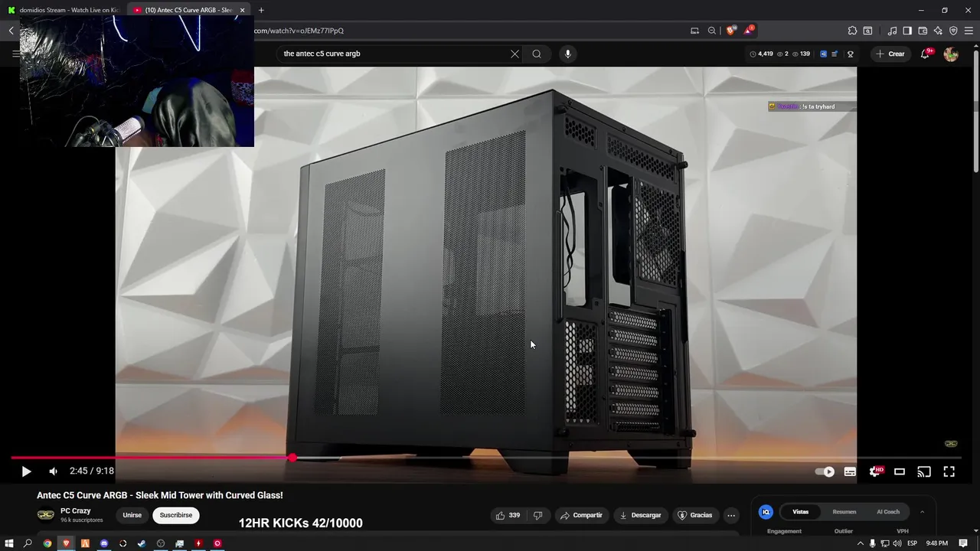Open OBS Studio from the taskbar
980x551 pixels.
161,543
